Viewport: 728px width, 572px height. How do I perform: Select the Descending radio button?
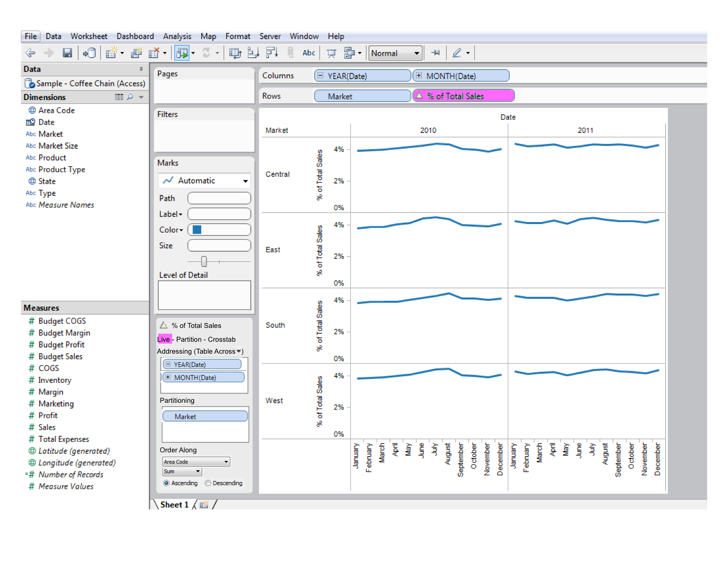click(x=208, y=483)
